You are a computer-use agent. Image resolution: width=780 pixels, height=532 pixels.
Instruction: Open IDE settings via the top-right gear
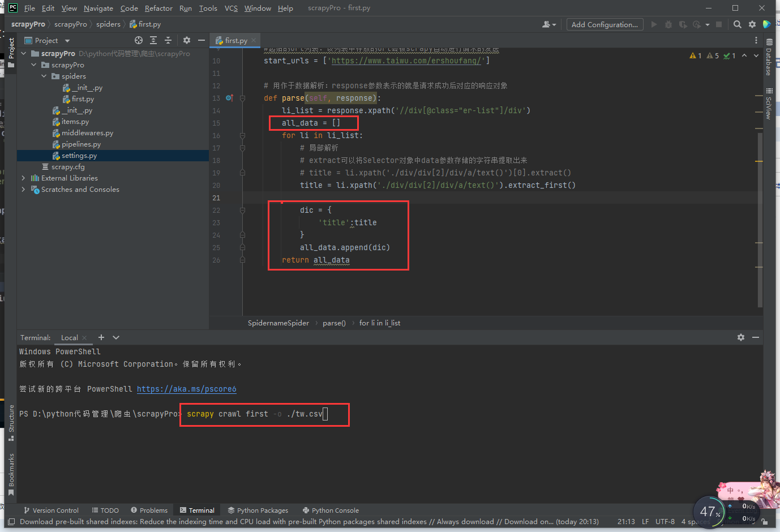(752, 24)
